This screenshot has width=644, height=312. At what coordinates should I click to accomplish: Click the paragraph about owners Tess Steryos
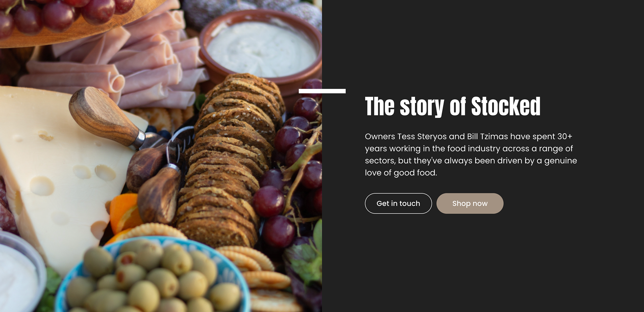(471, 154)
